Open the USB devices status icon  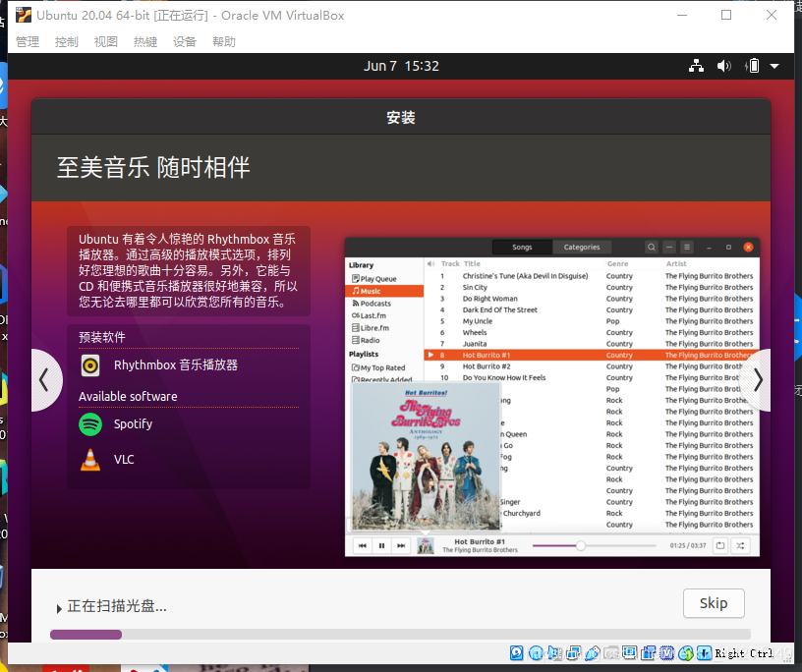(x=593, y=652)
